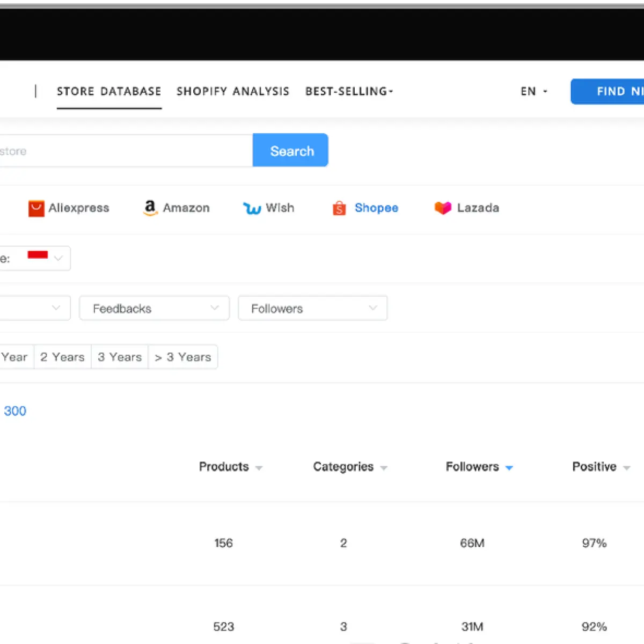The image size is (644, 644).
Task: Open the cut-off dropdown left of Feedbacks
Action: coord(35,308)
